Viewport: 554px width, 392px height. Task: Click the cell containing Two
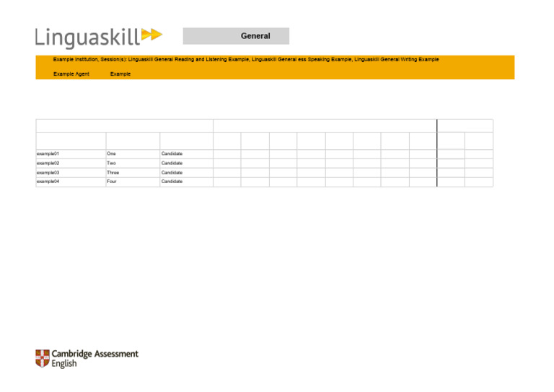[x=133, y=164]
